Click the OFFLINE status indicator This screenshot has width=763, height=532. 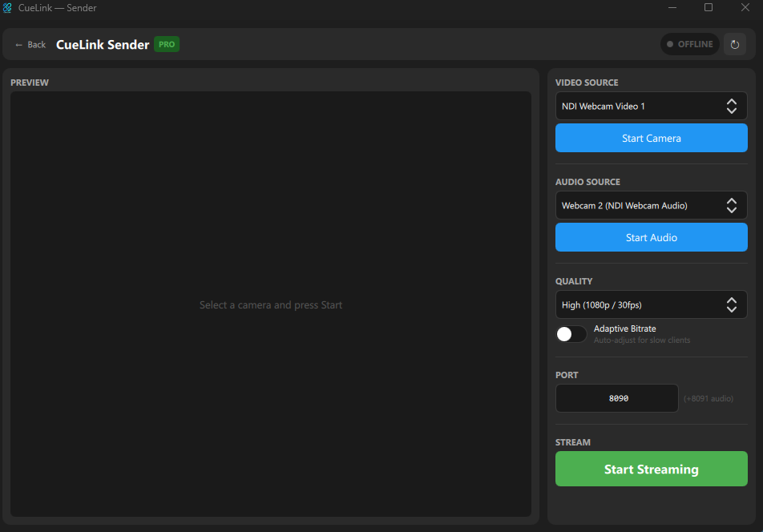(x=689, y=44)
